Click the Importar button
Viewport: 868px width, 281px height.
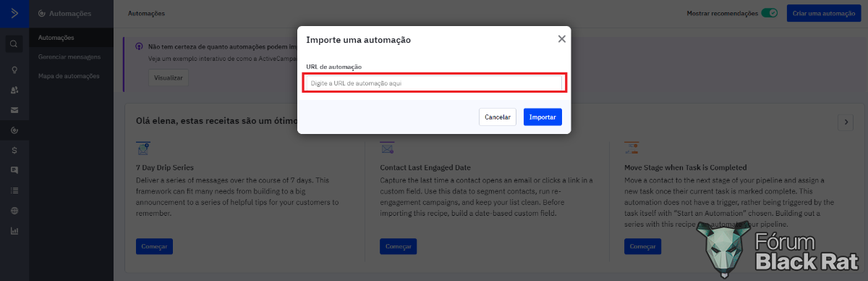[542, 117]
